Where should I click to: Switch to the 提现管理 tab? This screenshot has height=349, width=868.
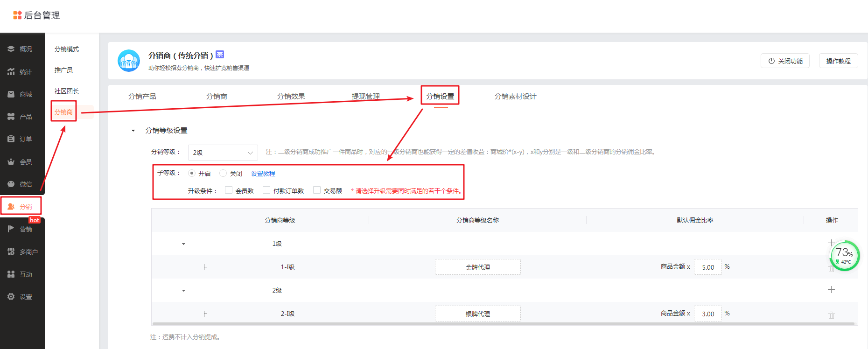coord(365,97)
